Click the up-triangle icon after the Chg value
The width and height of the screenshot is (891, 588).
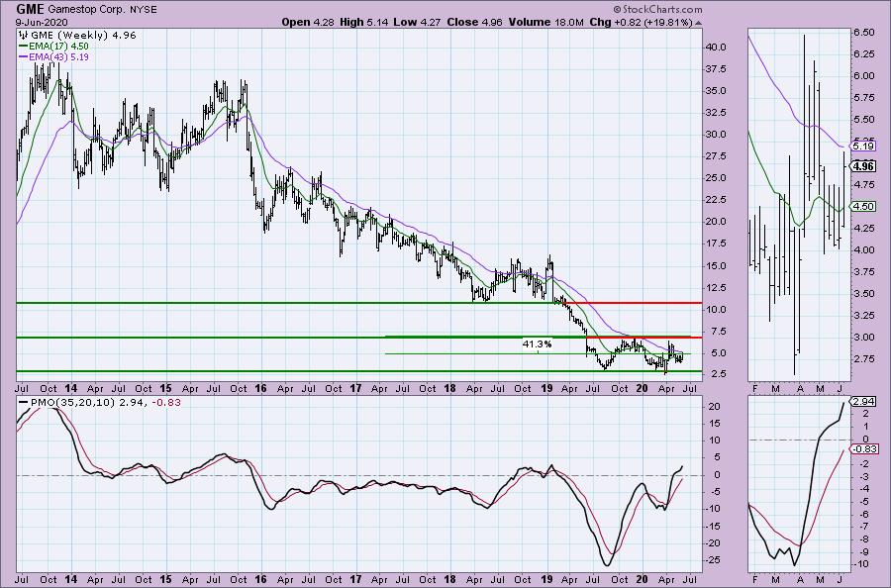698,23
